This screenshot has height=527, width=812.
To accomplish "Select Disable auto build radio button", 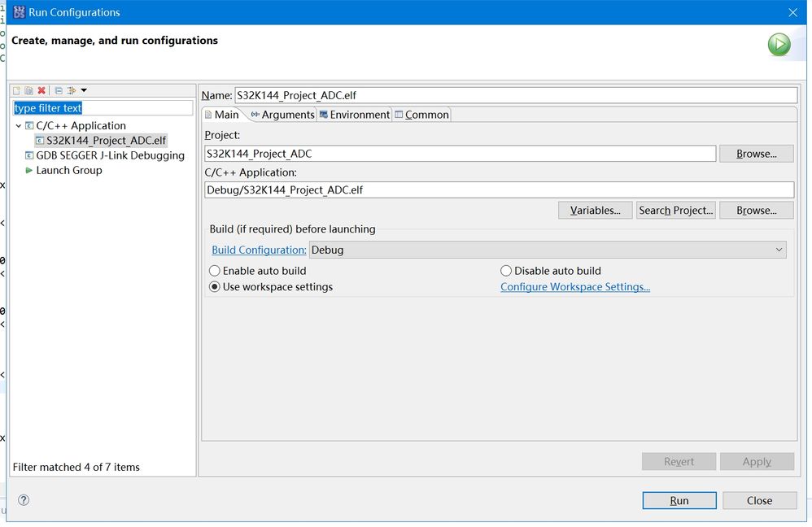I will point(506,271).
